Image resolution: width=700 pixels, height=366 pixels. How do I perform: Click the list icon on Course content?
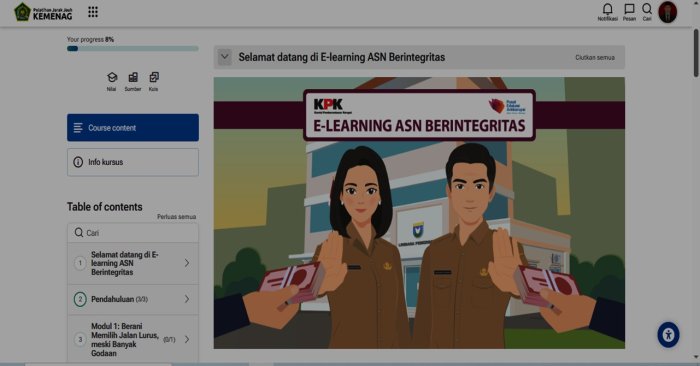78,128
